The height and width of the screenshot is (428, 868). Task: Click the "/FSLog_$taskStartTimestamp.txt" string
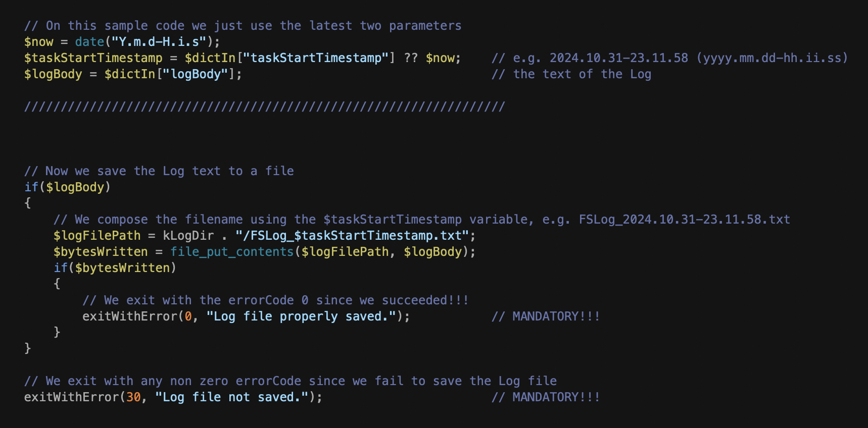tap(352, 236)
